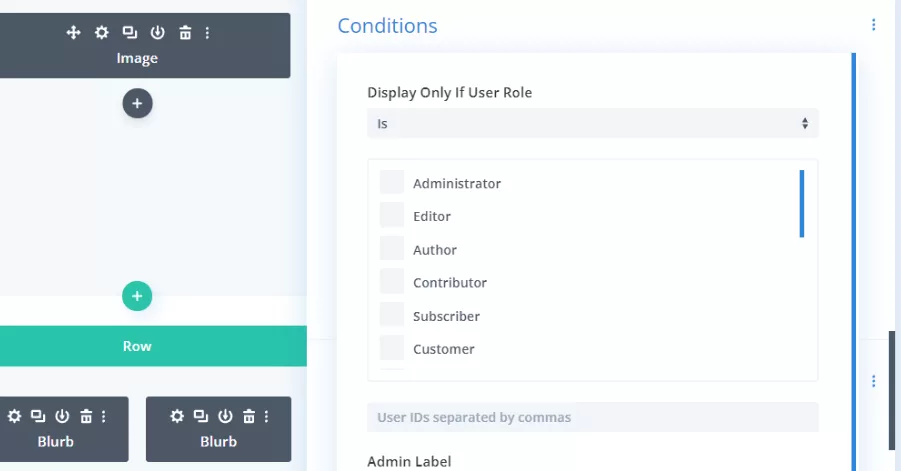Screen dimensions: 901x471
Task: Open settings gear of right Blurb module
Action: click(x=177, y=416)
